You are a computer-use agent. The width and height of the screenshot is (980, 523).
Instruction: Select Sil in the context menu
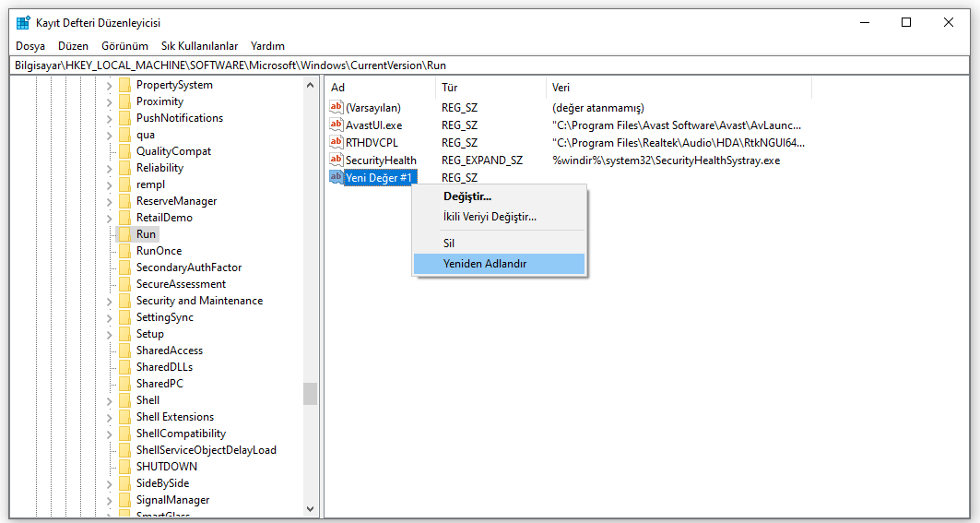click(x=449, y=244)
